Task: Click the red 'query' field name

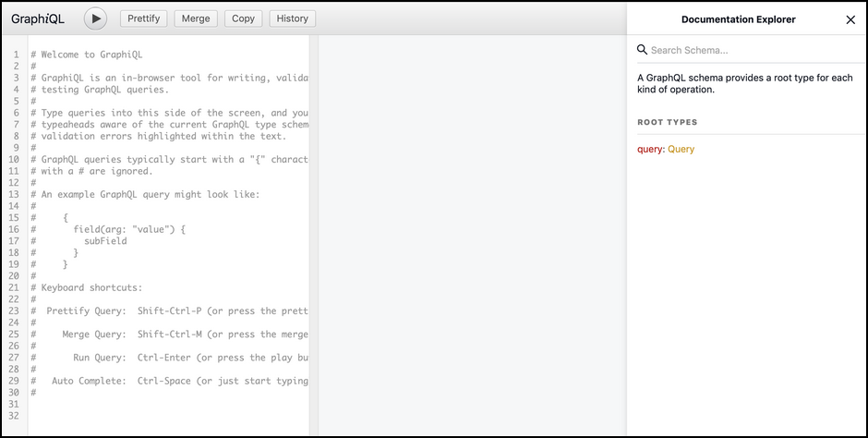Action: point(649,149)
